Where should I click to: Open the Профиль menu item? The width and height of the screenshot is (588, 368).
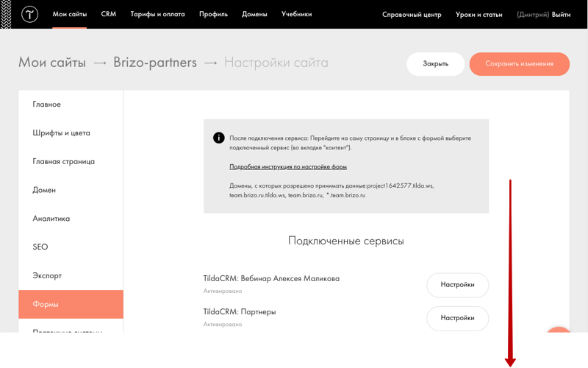(x=213, y=14)
